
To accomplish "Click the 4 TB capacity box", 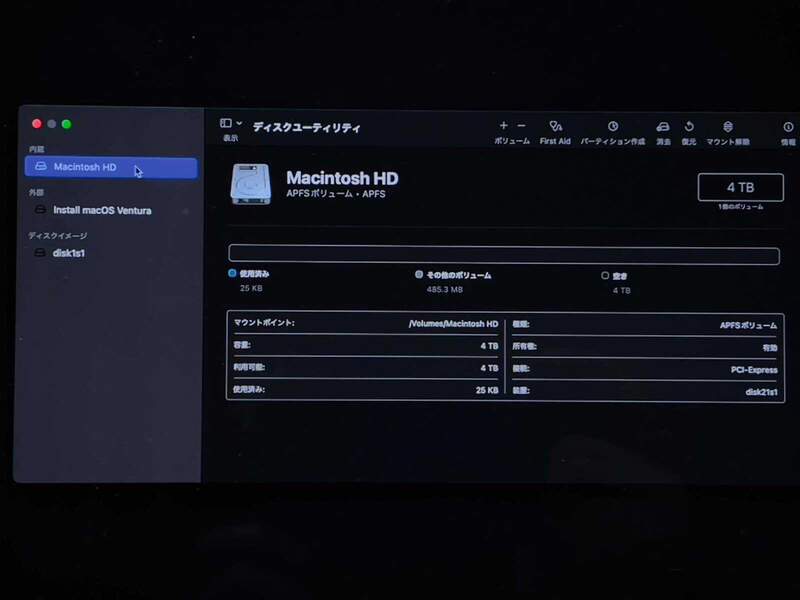I will pyautogui.click(x=740, y=187).
